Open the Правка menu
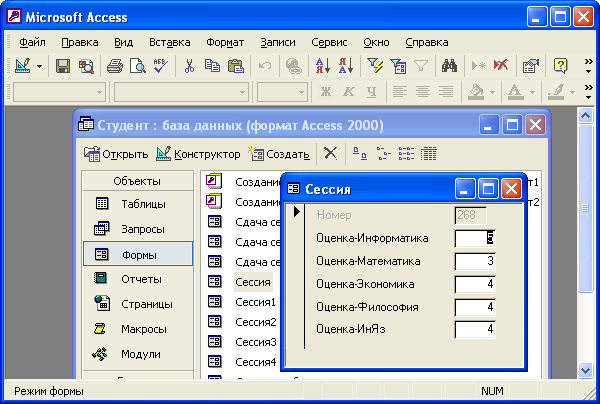Image resolution: width=600 pixels, height=404 pixels. click(80, 42)
